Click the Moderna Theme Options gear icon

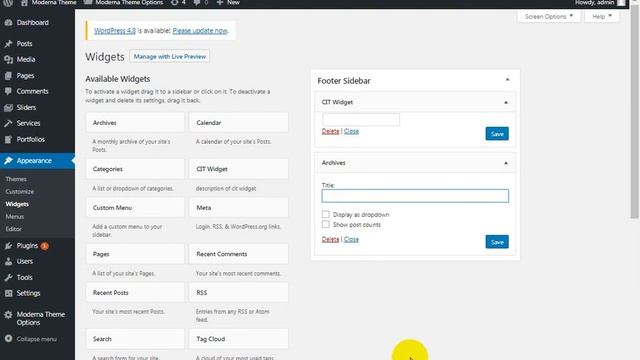[x=8, y=315]
